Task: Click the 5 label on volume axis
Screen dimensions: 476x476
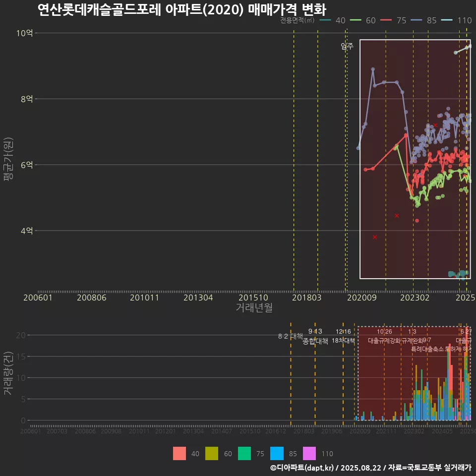Action: [x=23, y=399]
